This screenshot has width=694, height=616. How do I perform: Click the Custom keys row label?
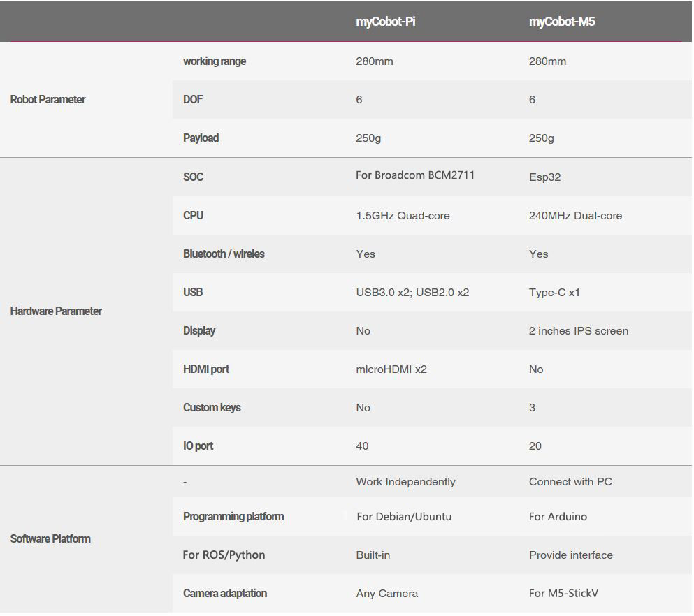point(212,408)
